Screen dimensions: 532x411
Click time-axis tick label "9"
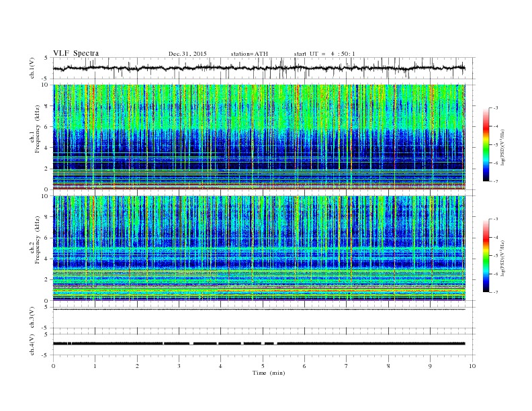click(x=430, y=366)
